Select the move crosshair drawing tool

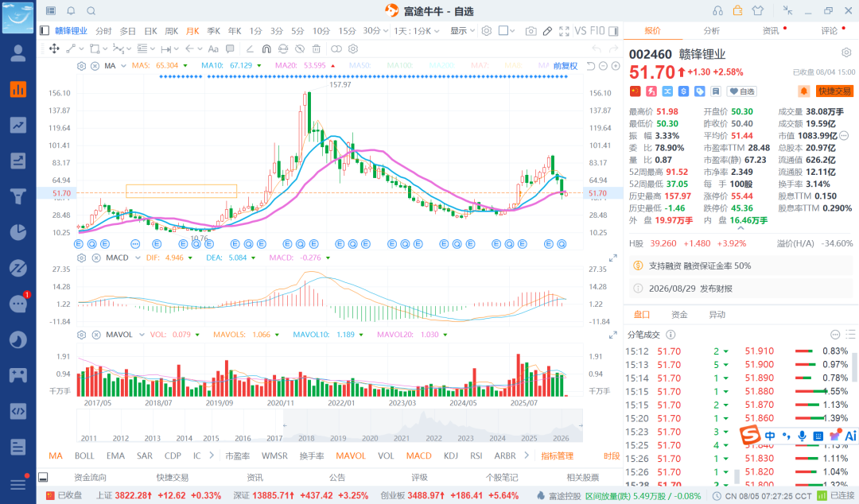[54, 48]
